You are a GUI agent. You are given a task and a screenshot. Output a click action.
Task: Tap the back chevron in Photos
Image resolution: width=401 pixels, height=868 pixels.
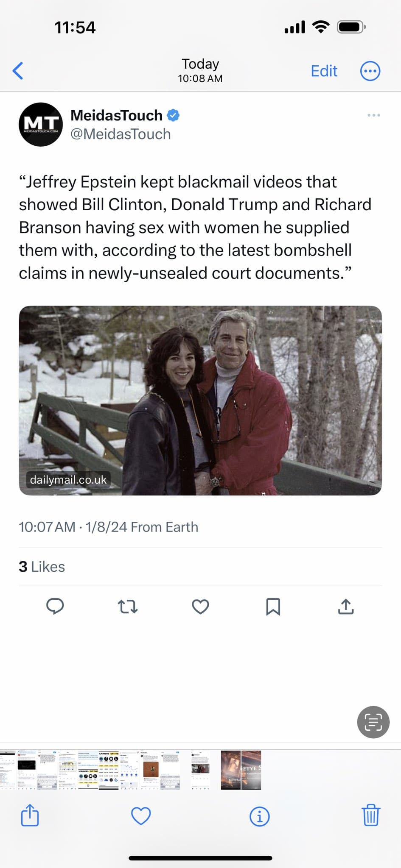[x=18, y=71]
